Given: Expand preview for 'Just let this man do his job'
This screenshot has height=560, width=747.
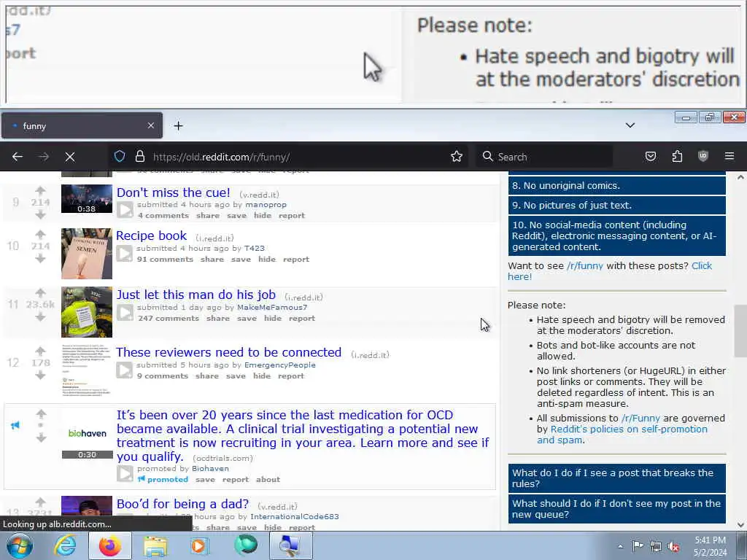Looking at the screenshot, I should tap(125, 312).
